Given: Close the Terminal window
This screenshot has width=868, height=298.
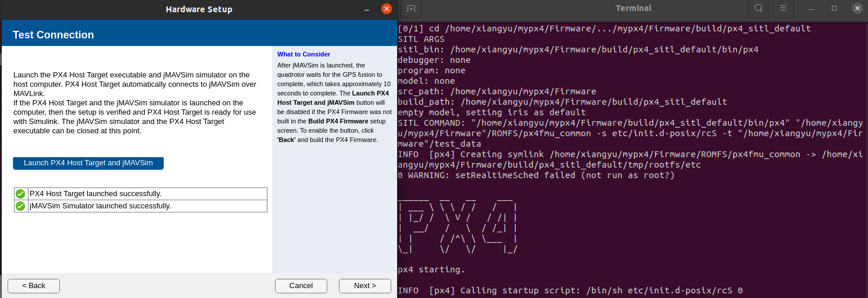Looking at the screenshot, I should click(857, 9).
